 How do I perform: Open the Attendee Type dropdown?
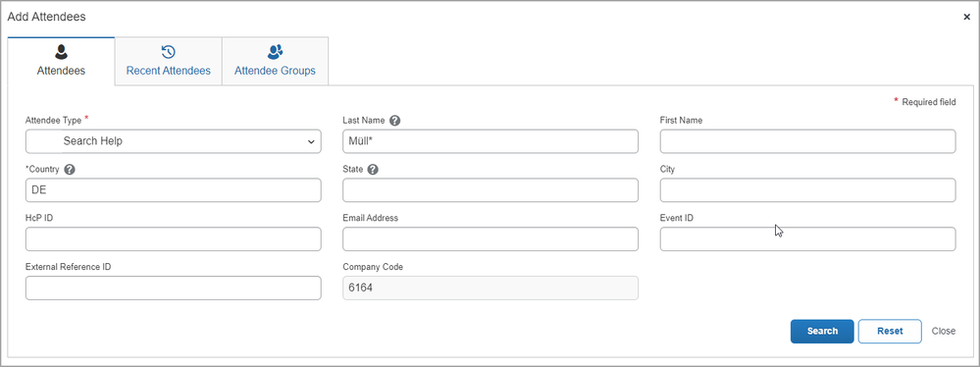click(173, 141)
